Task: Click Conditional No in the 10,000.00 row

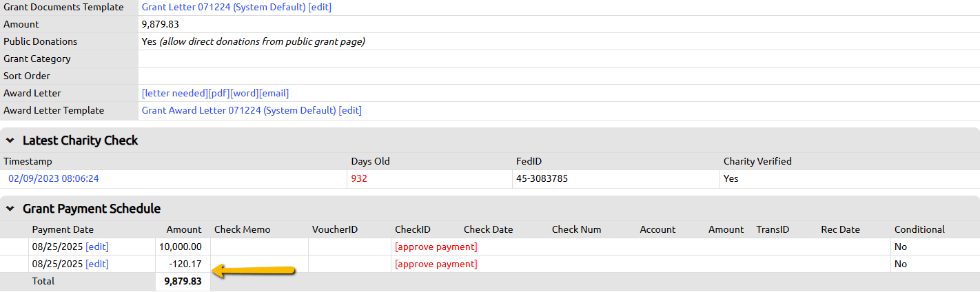Action: coord(901,247)
